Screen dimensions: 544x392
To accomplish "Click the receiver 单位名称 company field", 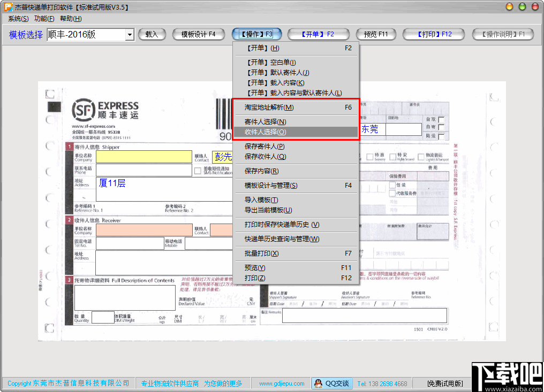I will click(x=144, y=230).
